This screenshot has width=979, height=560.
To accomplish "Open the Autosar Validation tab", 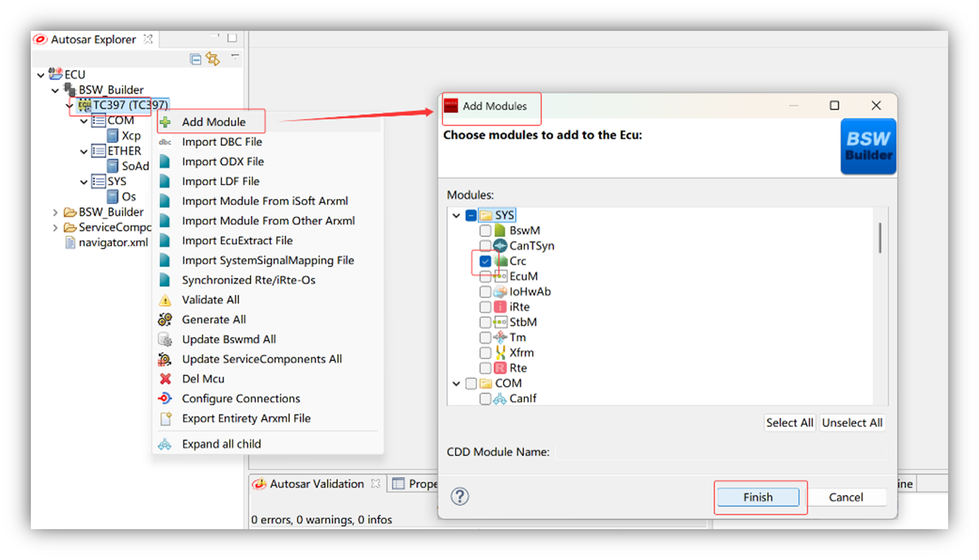I will tap(316, 483).
